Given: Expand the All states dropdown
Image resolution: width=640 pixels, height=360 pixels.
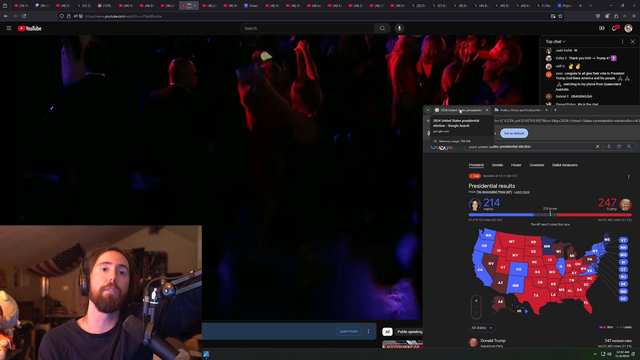Looking at the screenshot, I should click(x=482, y=328).
